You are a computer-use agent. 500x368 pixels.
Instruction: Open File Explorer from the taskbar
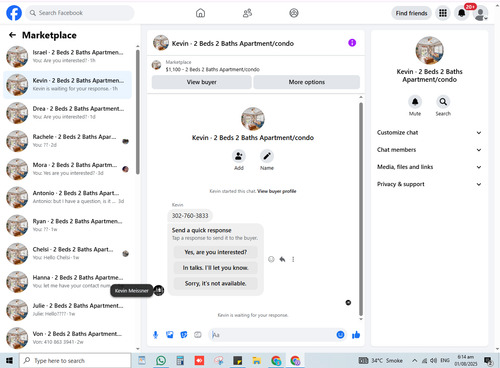click(257, 360)
